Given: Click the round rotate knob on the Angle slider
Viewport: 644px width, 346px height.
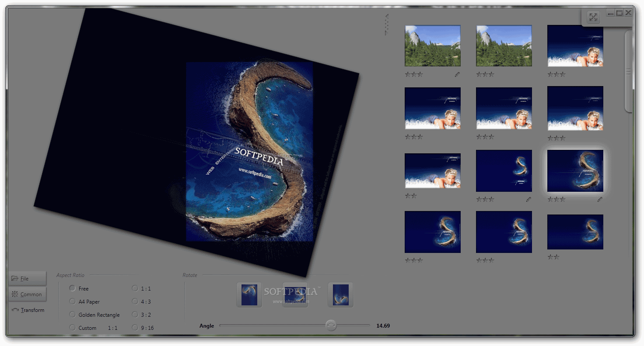Looking at the screenshot, I should pyautogui.click(x=331, y=325).
